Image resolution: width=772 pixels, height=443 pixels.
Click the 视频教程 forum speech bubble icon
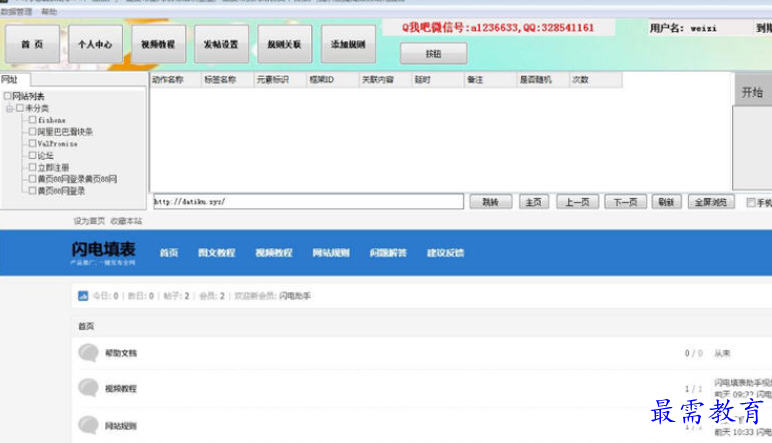coord(88,388)
